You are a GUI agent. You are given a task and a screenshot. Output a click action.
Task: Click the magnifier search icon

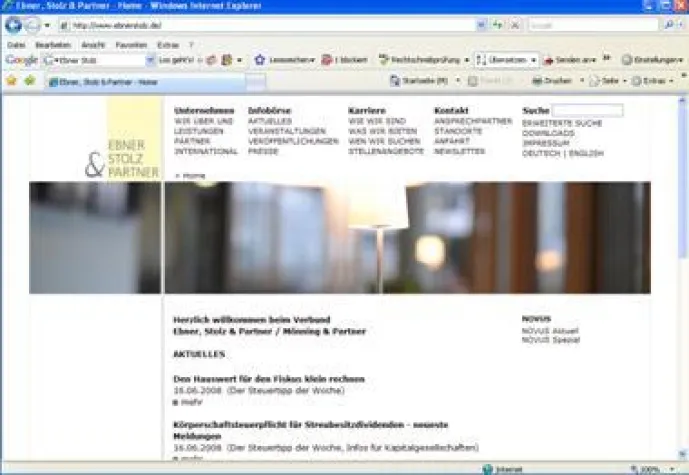coord(668,25)
